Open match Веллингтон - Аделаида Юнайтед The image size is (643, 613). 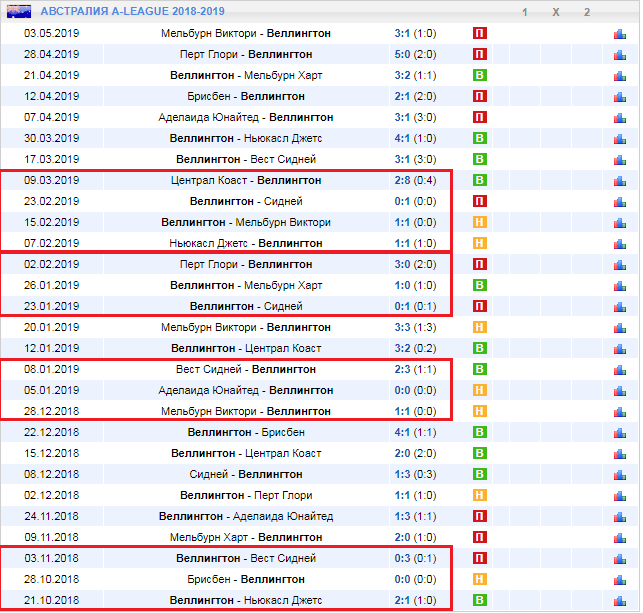(x=246, y=516)
